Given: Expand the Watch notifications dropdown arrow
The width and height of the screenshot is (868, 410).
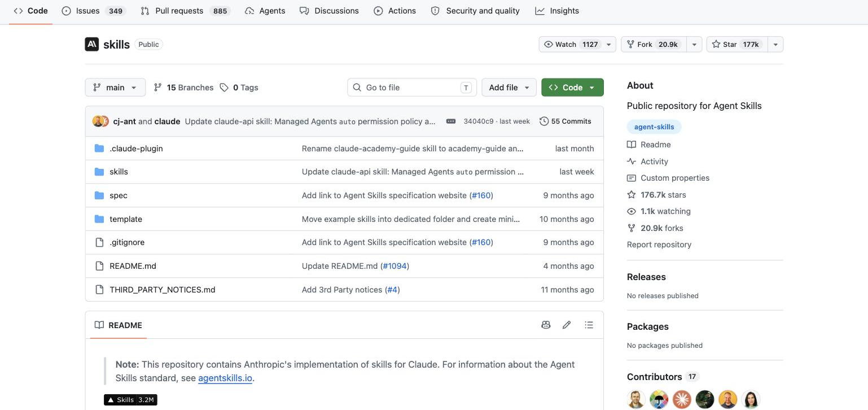Looking at the screenshot, I should point(608,45).
